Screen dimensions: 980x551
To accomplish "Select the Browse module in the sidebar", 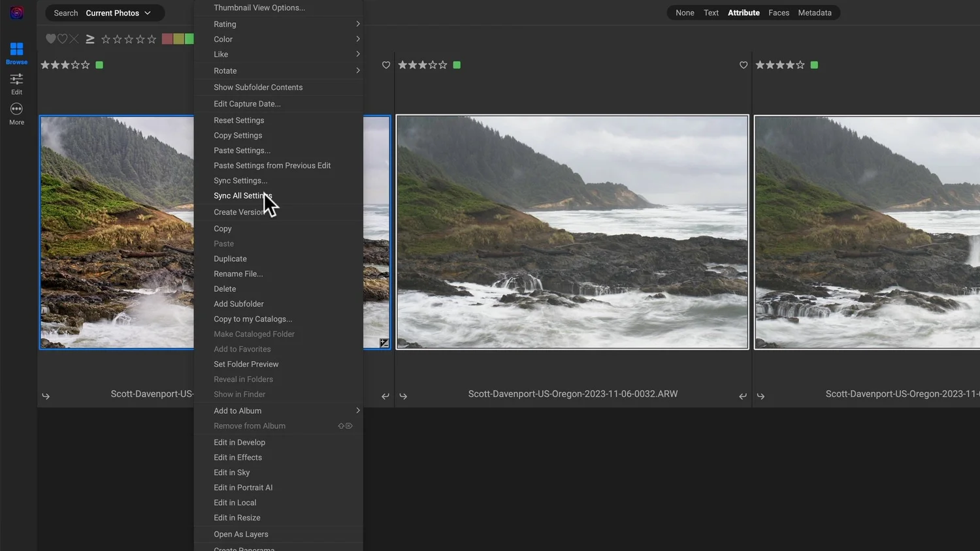I will (16, 51).
